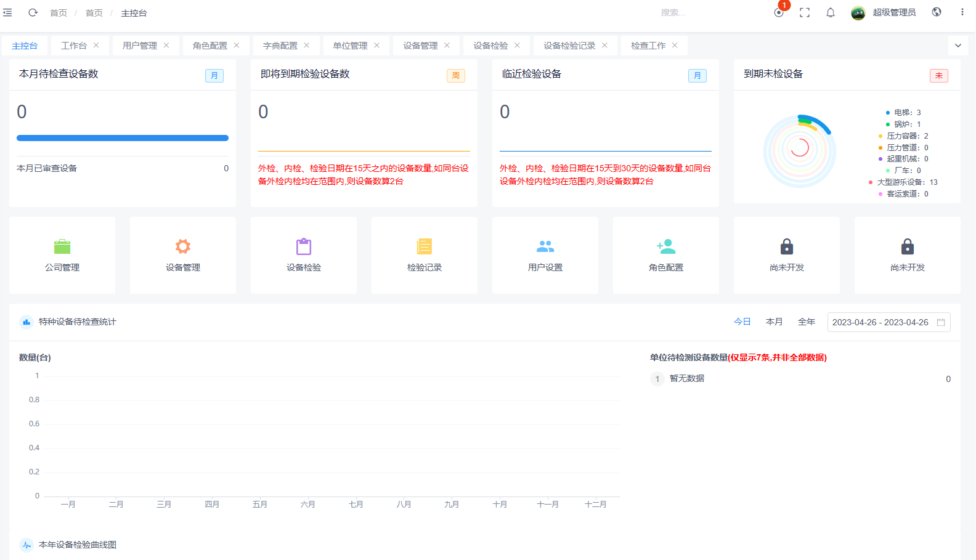The width and height of the screenshot is (976, 560).
Task: Close the 字典配置 tab
Action: [307, 46]
